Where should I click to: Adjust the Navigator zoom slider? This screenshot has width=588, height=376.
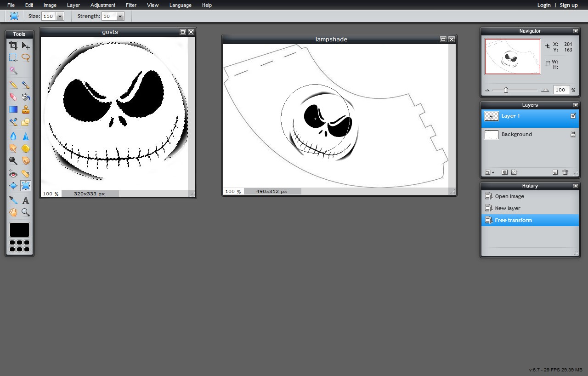(506, 90)
